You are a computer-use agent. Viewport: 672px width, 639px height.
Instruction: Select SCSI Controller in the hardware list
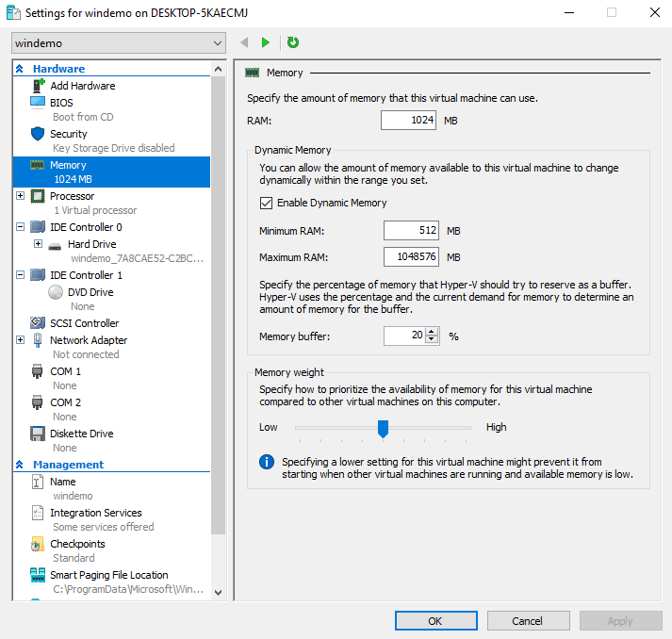(x=84, y=323)
